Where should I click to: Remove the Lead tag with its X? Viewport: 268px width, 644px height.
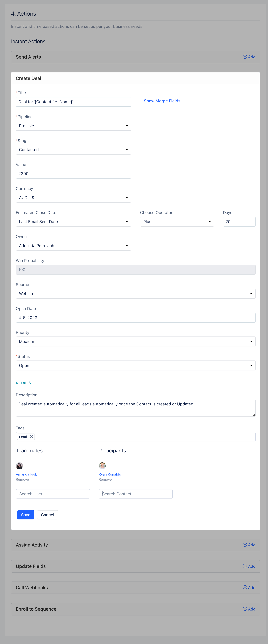(x=31, y=436)
